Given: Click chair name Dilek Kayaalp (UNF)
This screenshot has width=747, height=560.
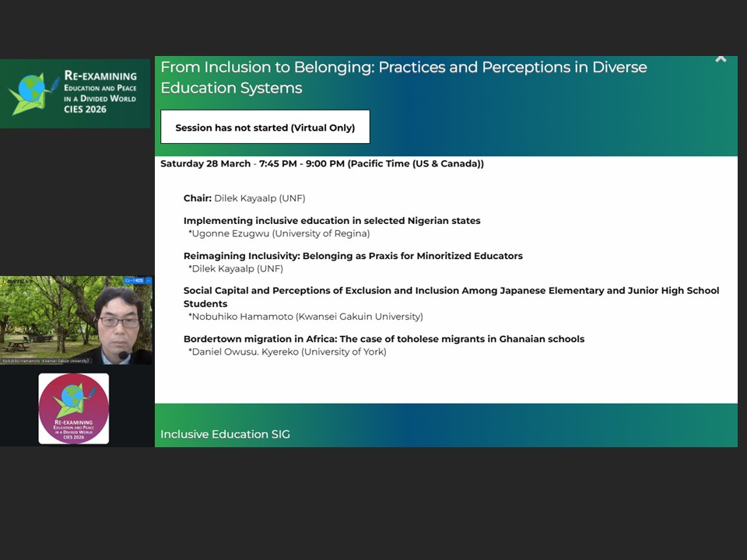Looking at the screenshot, I should click(x=259, y=198).
